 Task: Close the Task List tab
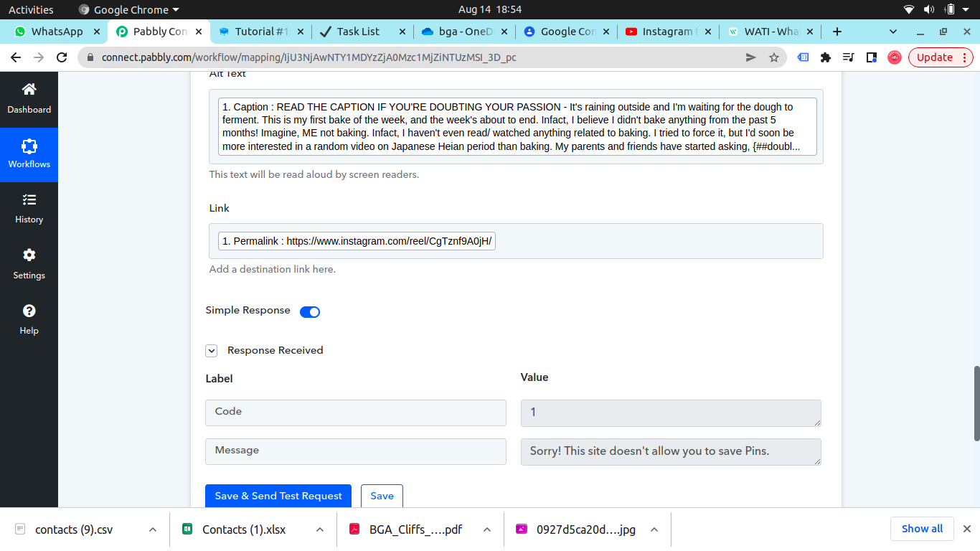(x=402, y=32)
